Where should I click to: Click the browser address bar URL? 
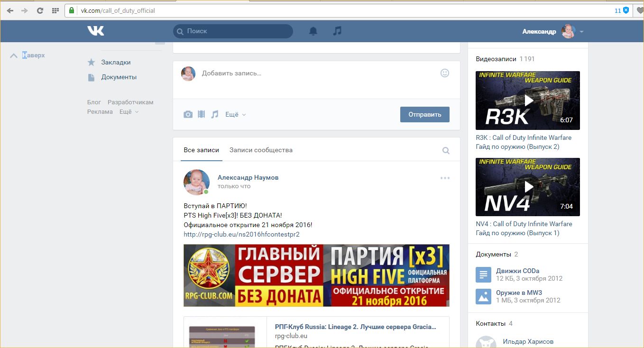[x=118, y=10]
